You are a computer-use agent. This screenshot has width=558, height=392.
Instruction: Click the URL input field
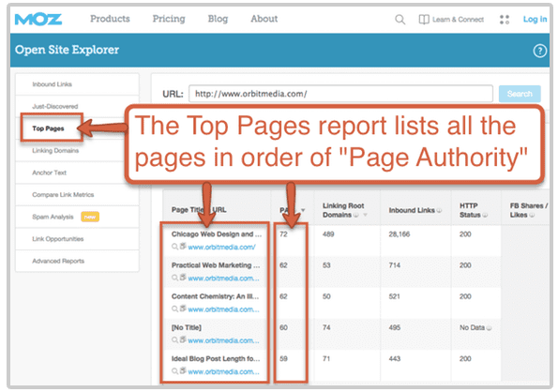[x=340, y=94]
